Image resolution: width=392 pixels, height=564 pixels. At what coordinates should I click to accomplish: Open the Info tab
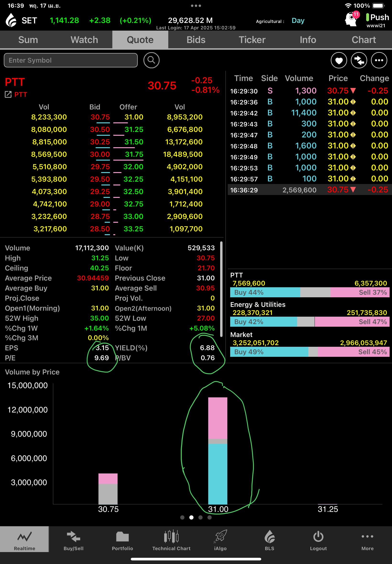(x=308, y=40)
